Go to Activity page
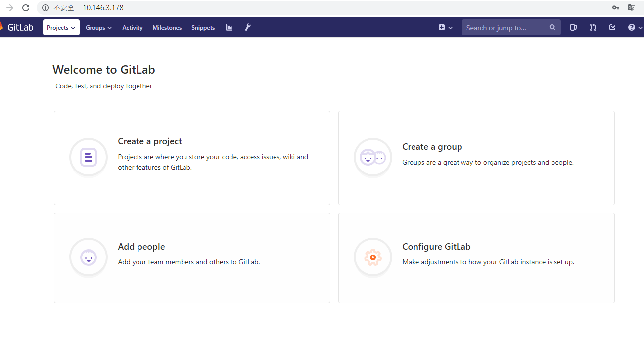Screen dimensions: 644x342 pyautogui.click(x=133, y=28)
